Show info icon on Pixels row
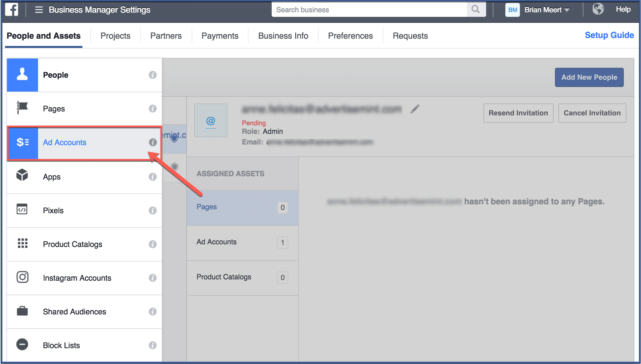Viewport: 641px width, 364px height. click(x=153, y=211)
